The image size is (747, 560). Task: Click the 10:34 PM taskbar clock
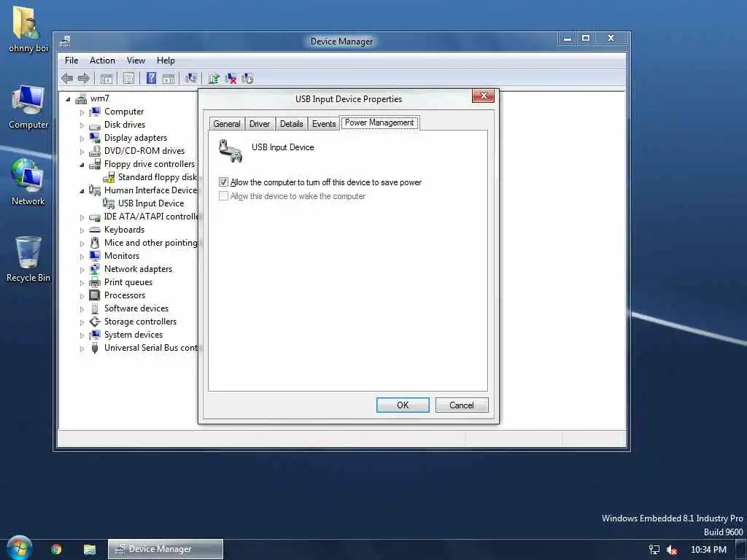(x=708, y=550)
